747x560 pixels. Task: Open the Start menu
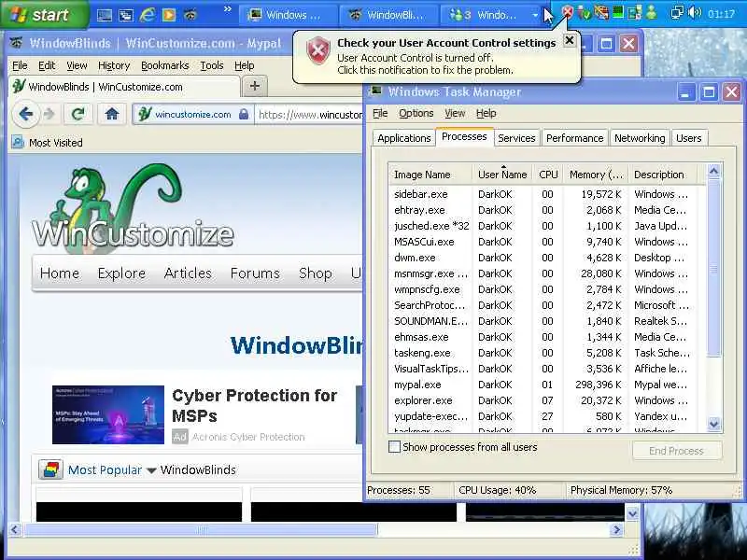(x=44, y=14)
